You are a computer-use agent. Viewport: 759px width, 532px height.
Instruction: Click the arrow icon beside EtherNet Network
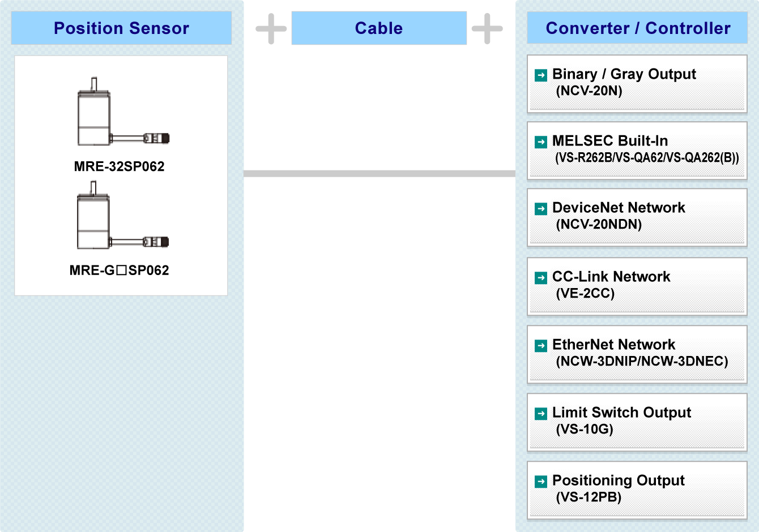click(x=541, y=345)
